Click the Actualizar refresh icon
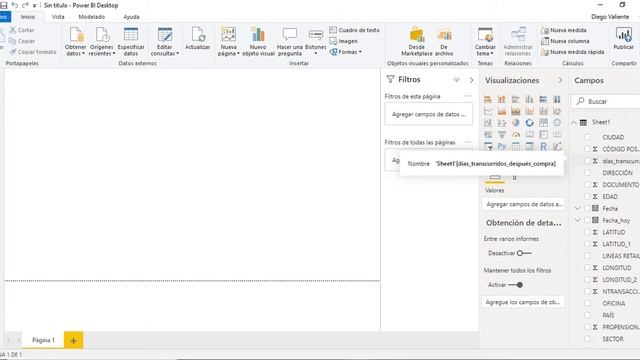The image size is (640, 360). coord(198,35)
